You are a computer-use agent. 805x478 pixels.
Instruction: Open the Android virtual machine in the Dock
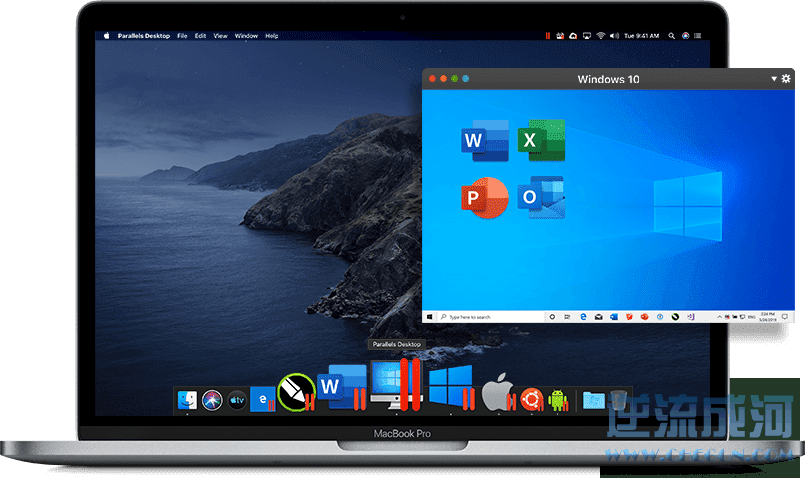point(558,400)
